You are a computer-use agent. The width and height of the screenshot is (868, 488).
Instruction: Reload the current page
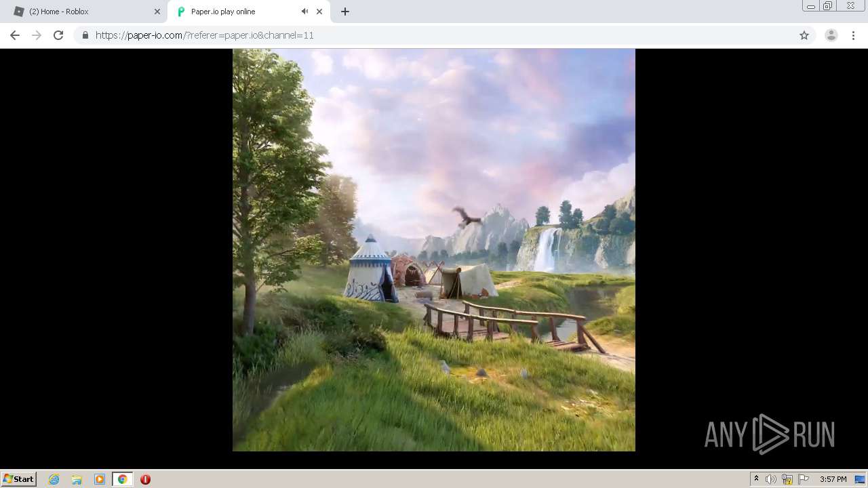58,35
